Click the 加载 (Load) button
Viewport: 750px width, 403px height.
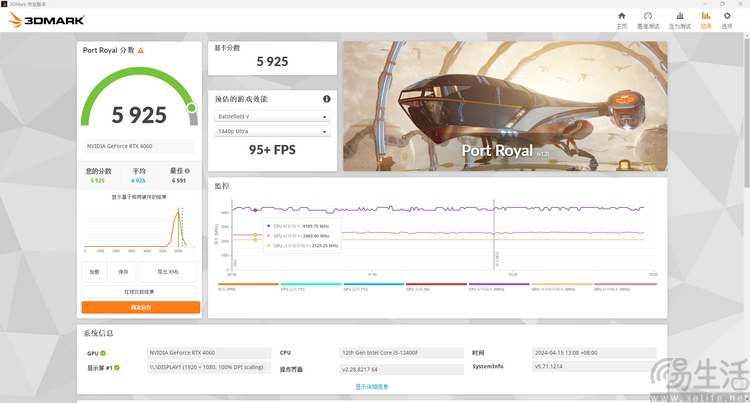coord(95,272)
